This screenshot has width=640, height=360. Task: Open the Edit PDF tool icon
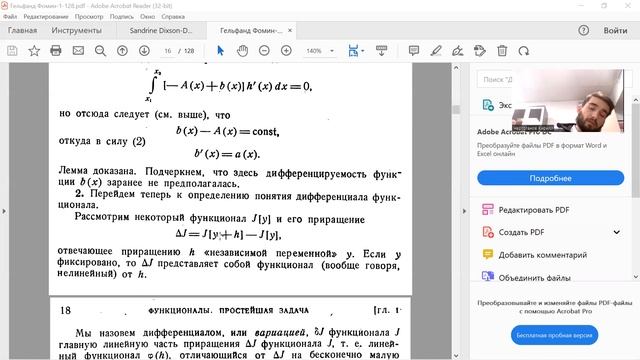[x=488, y=210]
